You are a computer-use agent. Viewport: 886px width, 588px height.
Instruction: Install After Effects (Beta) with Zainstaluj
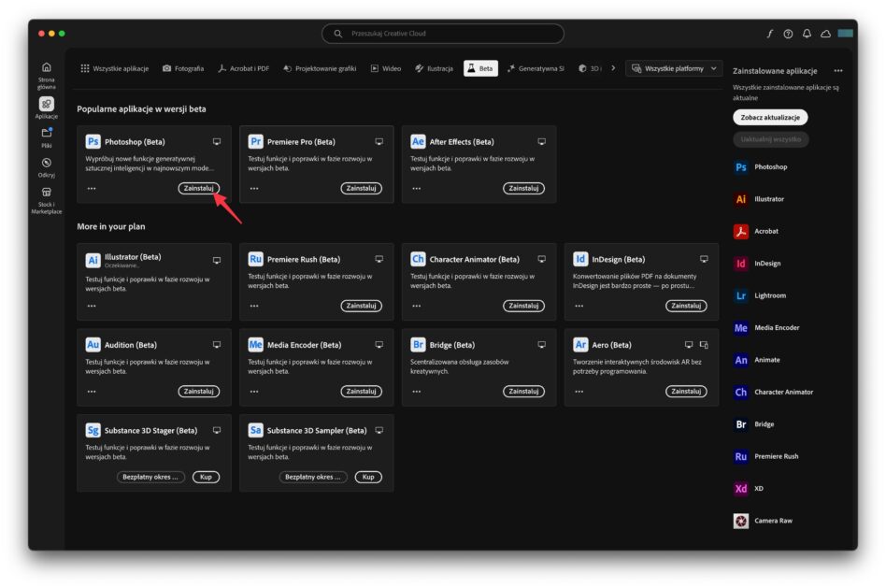pos(523,188)
